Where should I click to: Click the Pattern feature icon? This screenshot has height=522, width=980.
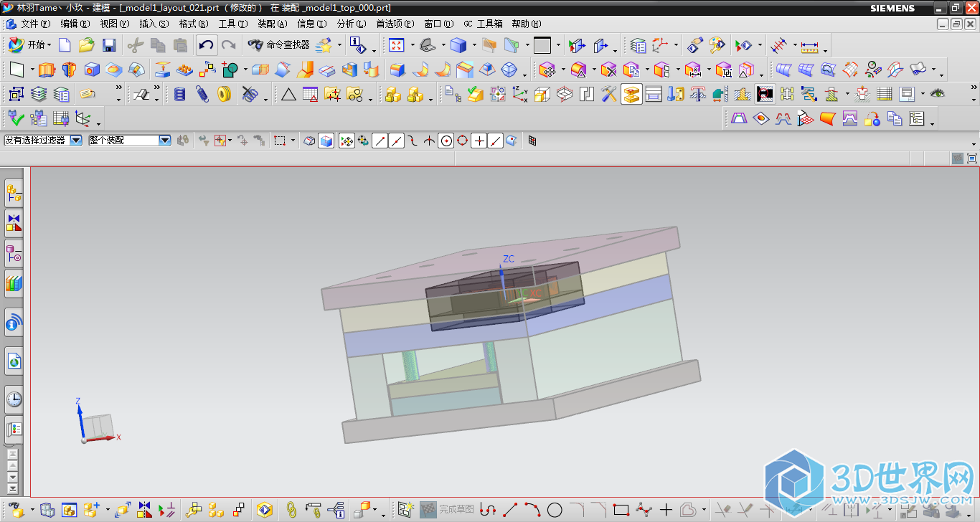pyautogui.click(x=185, y=70)
